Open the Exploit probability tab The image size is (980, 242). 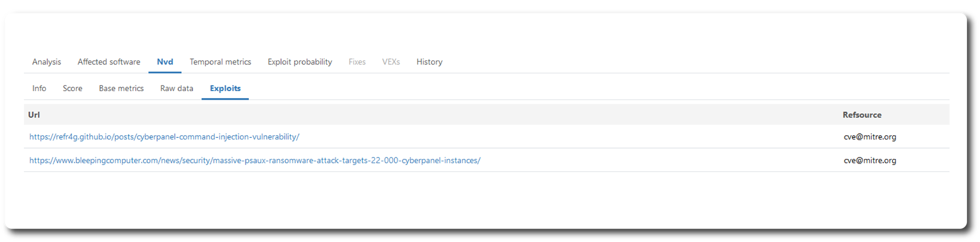299,62
